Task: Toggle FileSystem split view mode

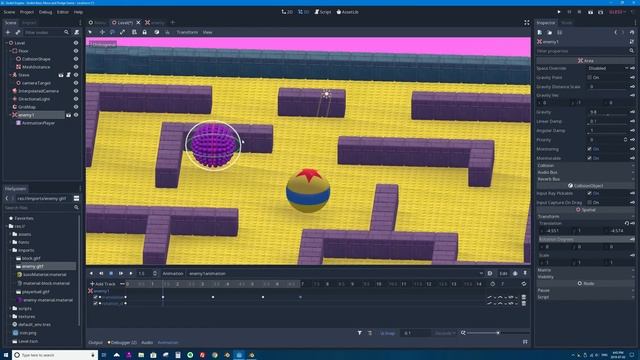Action: pos(76,198)
